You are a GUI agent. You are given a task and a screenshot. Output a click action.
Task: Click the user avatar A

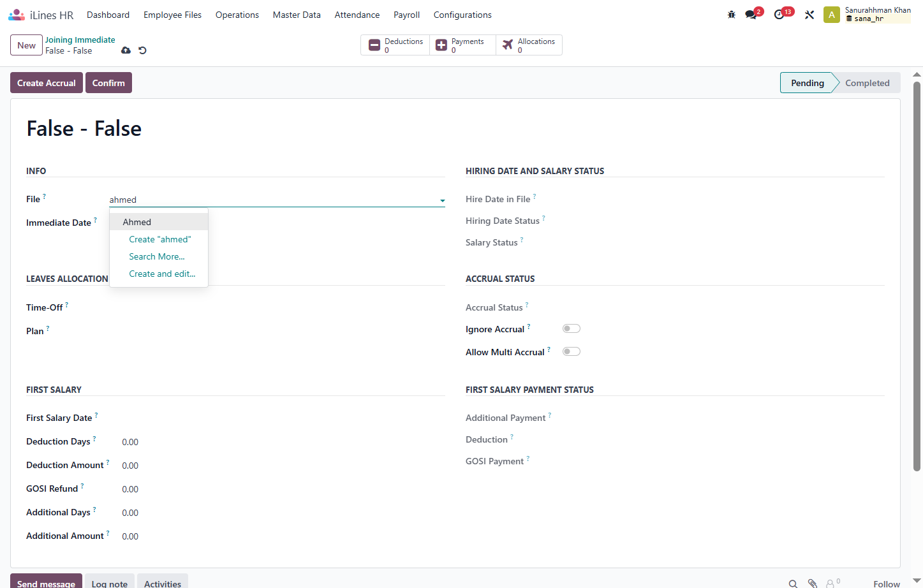832,15
